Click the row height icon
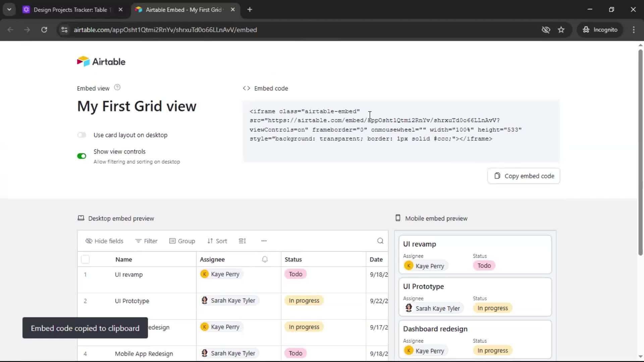The image size is (644, 362). tap(242, 241)
